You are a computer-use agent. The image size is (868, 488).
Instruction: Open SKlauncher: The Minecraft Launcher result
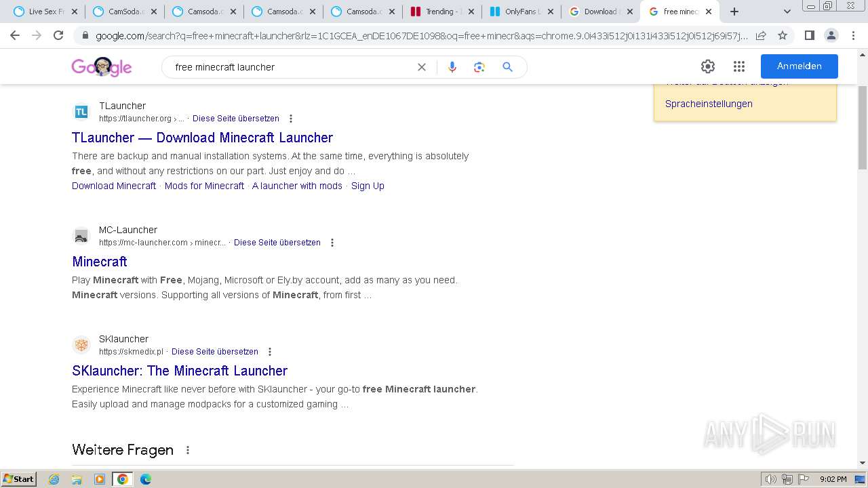tap(180, 371)
